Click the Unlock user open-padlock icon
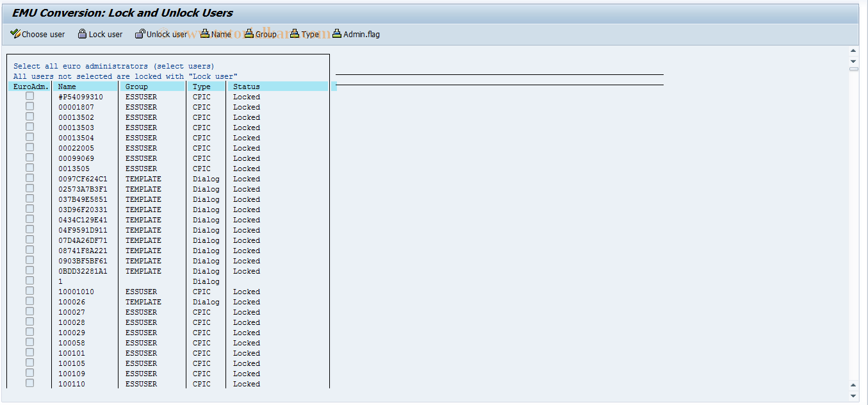The image size is (868, 405). (140, 34)
